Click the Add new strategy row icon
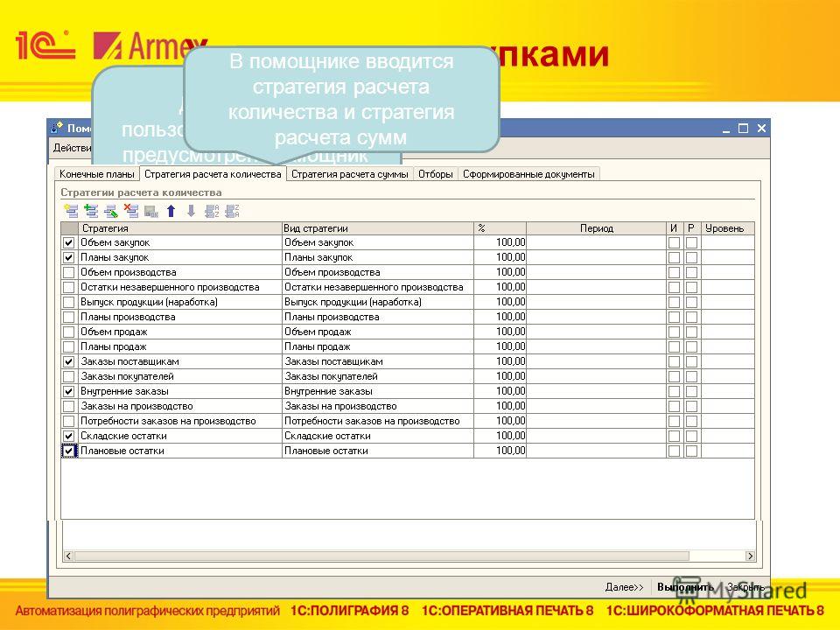840x630 pixels. [x=71, y=211]
